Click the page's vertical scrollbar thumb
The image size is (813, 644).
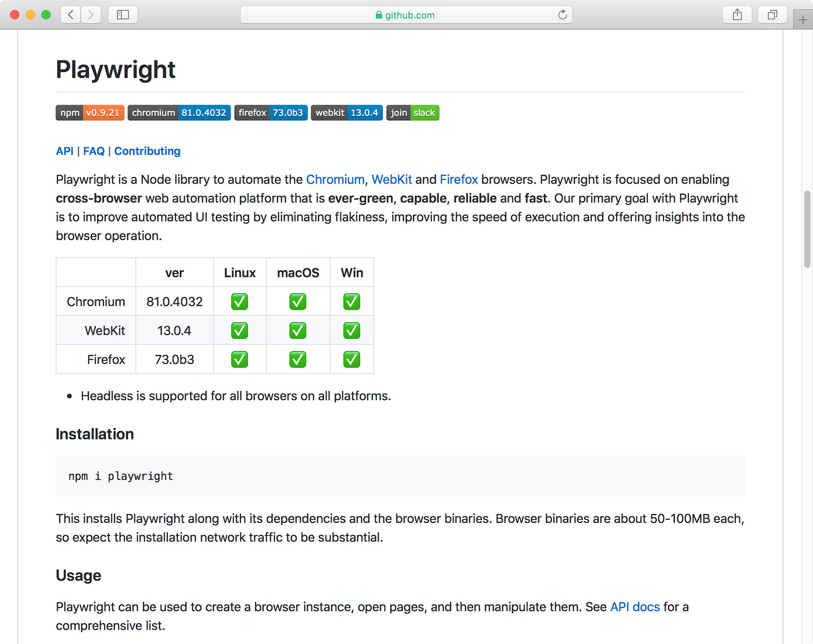807,229
